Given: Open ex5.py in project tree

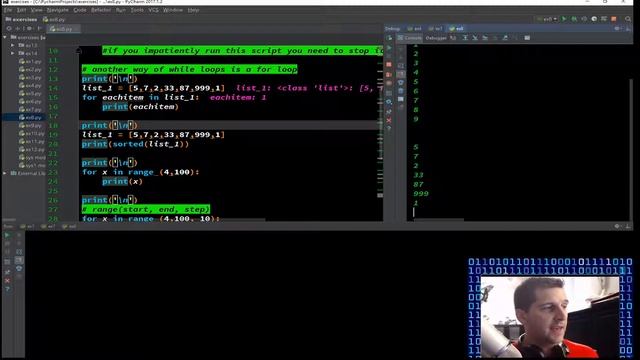Looking at the screenshot, I should (x=30, y=93).
